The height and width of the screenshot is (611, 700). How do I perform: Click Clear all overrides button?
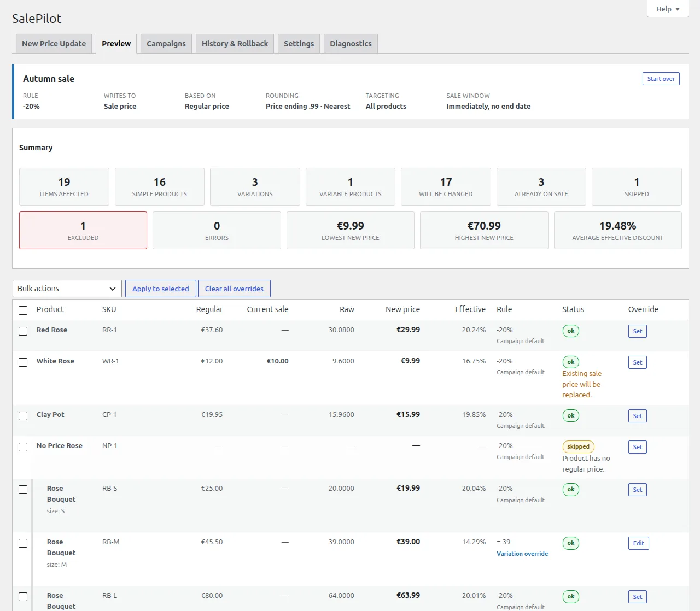coord(234,289)
